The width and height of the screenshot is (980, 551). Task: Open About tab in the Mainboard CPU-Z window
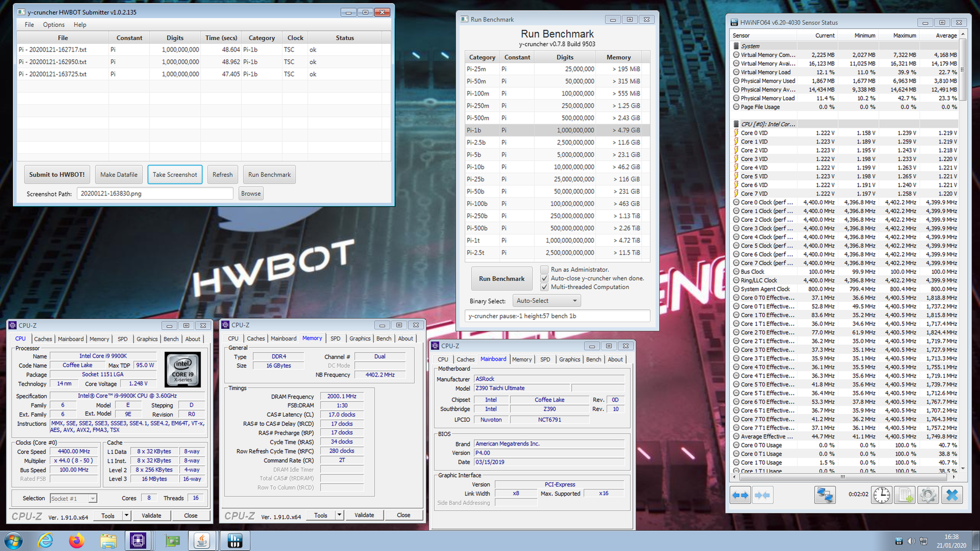(615, 359)
